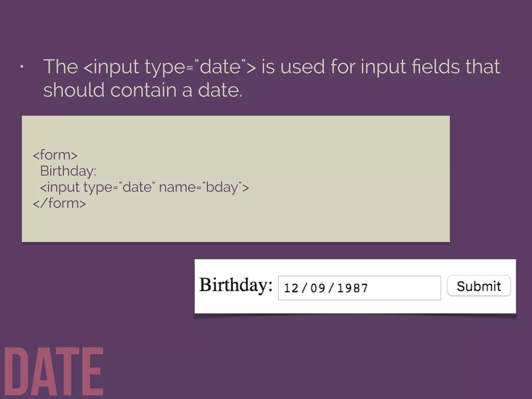Click the empty top area of beige code box
This screenshot has height=399, width=532.
point(236,131)
